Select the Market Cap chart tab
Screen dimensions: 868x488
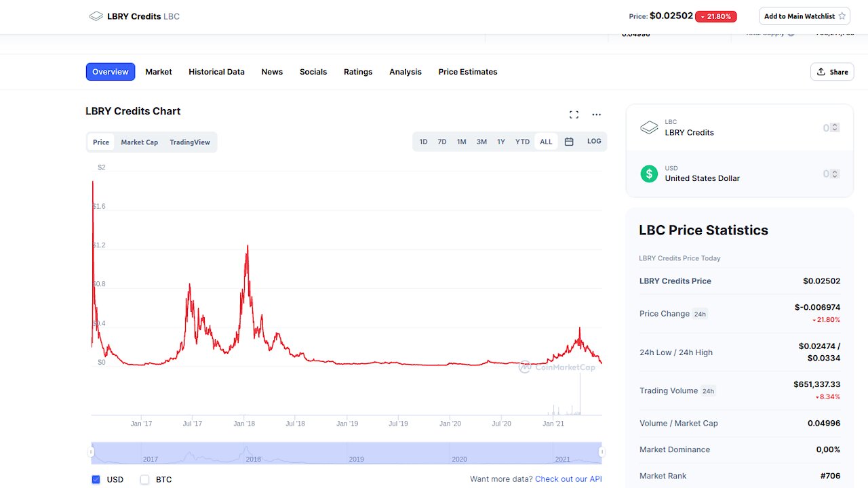(140, 142)
